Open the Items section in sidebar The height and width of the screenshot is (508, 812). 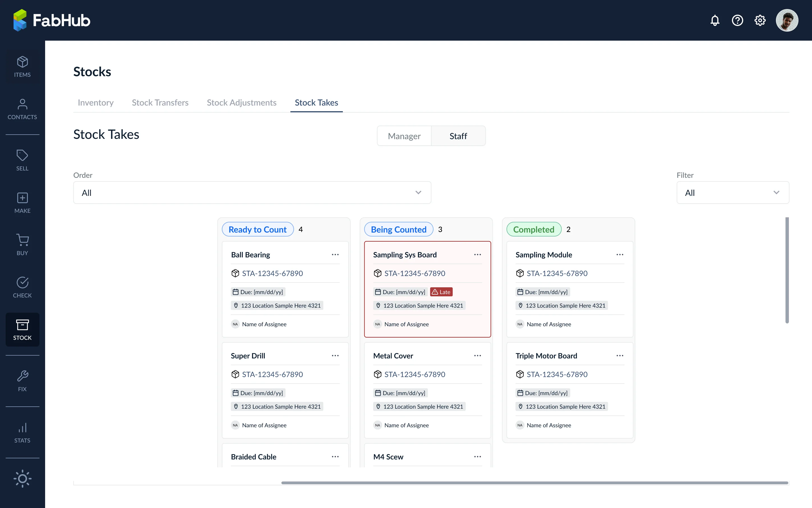tap(23, 67)
